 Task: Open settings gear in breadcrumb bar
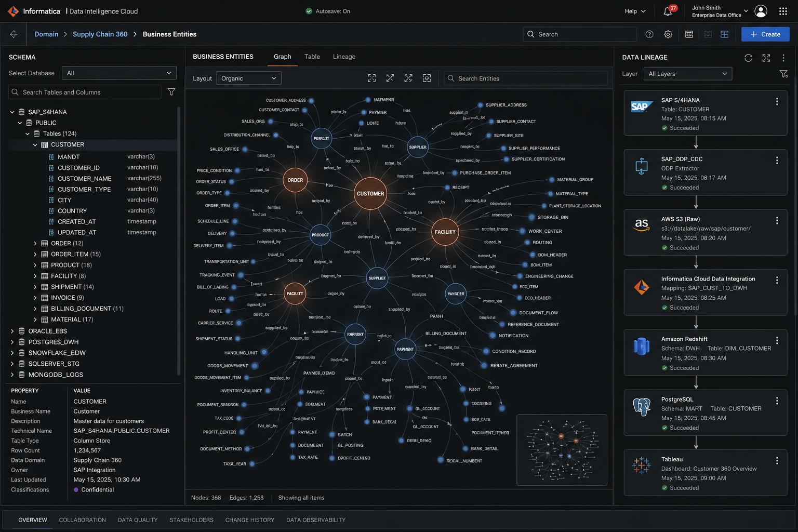pos(668,34)
